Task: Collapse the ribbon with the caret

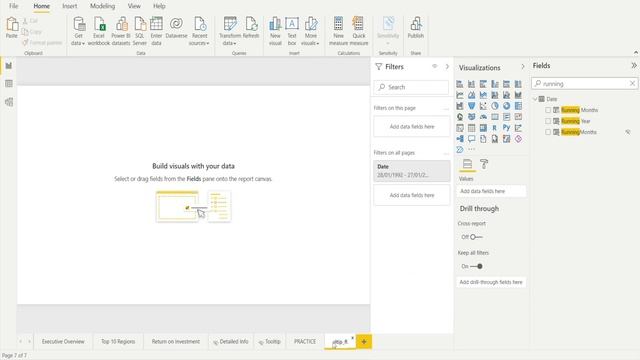Action: [x=636, y=53]
